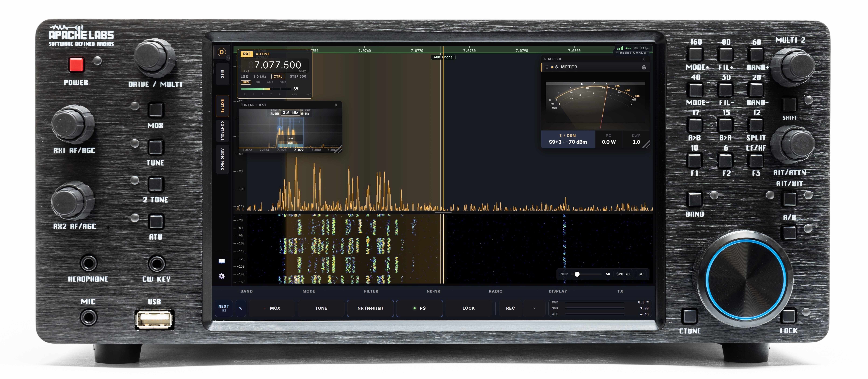This screenshot has width=868, height=379.
Task: Click the ALC meter bar
Action: [x=595, y=314]
